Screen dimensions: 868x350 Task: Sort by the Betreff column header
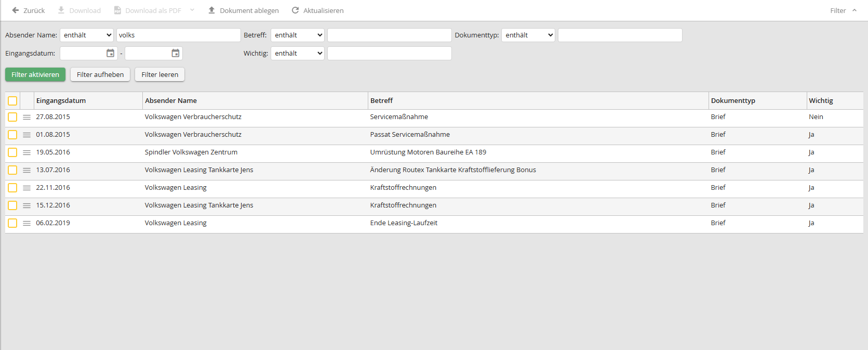coord(382,101)
